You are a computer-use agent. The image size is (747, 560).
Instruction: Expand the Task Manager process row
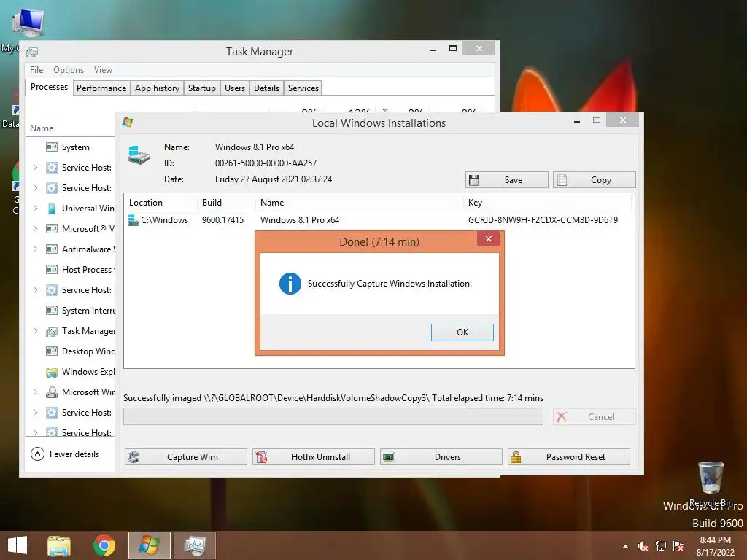[35, 330]
